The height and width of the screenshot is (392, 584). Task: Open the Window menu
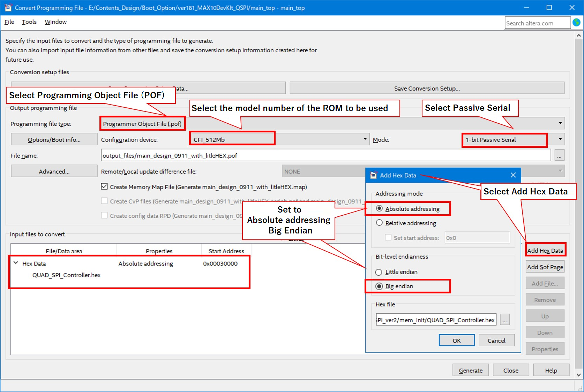(55, 22)
